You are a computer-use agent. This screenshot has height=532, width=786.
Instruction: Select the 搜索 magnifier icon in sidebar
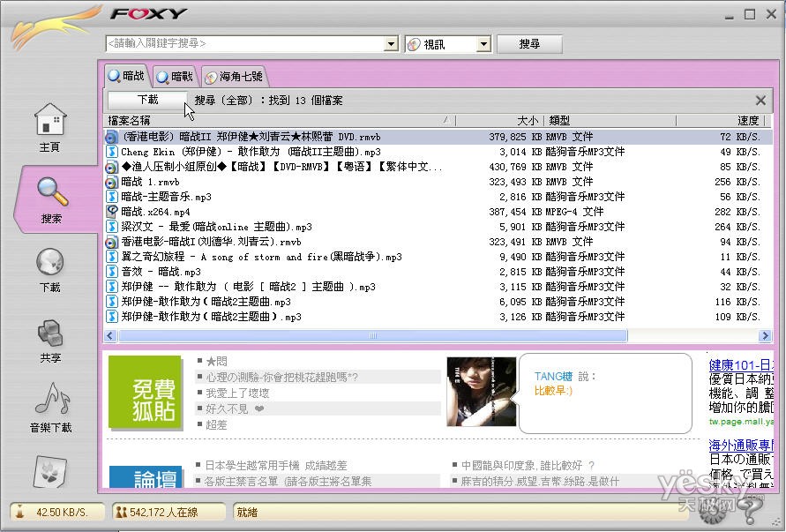click(52, 192)
